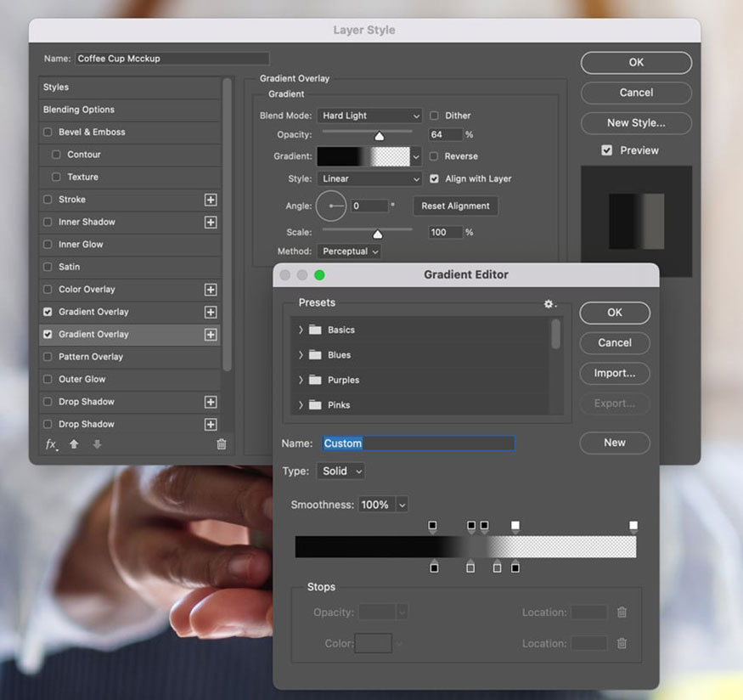The image size is (743, 700).
Task: Click trash icon next to Opacity Location
Action: 622,612
